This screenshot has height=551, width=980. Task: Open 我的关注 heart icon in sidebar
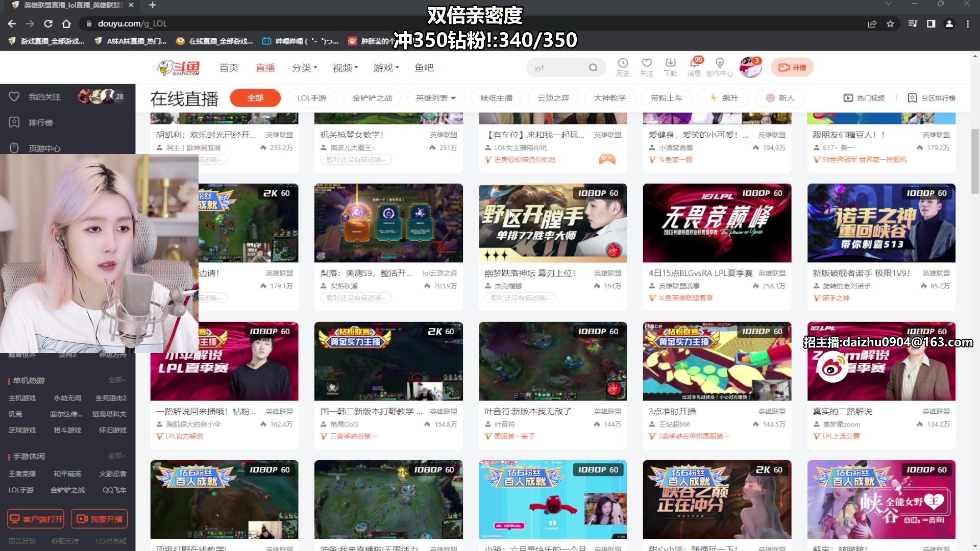pos(14,96)
